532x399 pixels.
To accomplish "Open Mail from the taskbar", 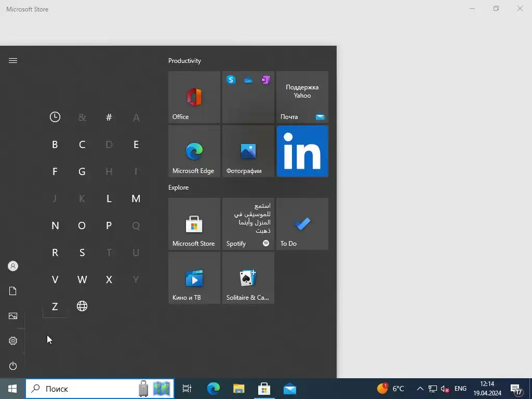I will pyautogui.click(x=290, y=389).
